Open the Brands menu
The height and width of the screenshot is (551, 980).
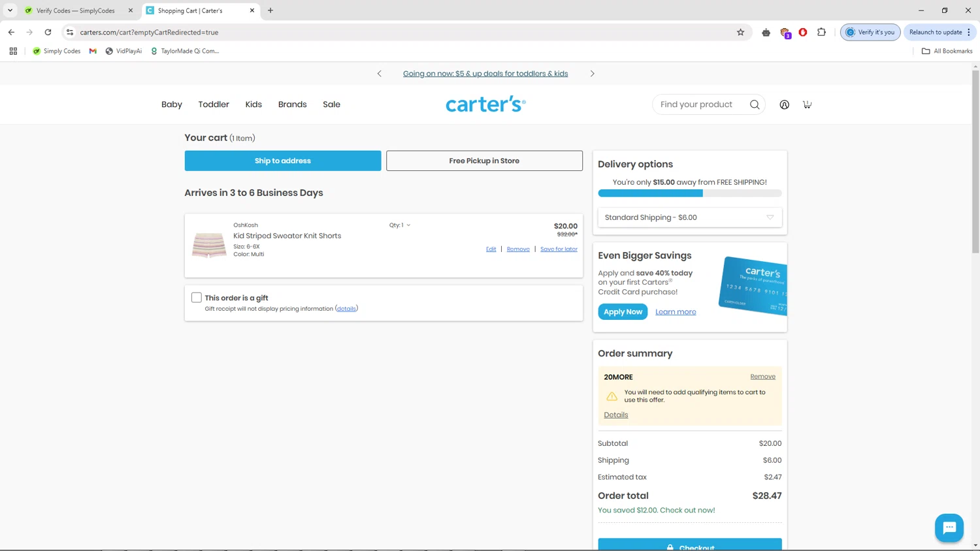[292, 104]
